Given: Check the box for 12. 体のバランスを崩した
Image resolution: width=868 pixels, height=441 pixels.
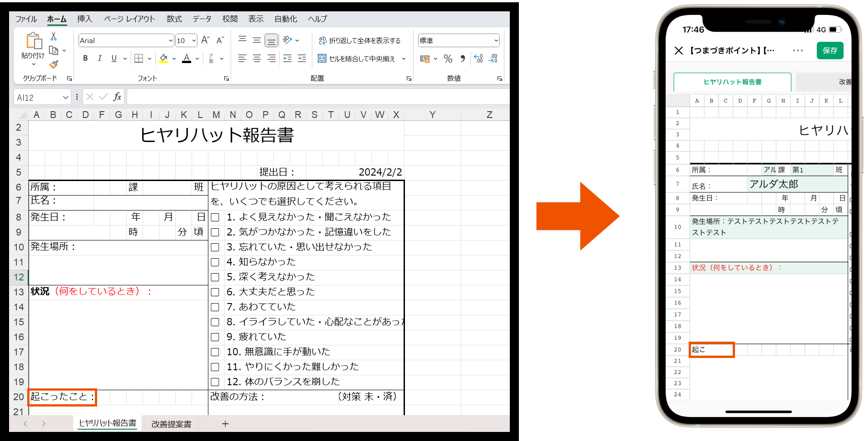Looking at the screenshot, I should tap(215, 382).
